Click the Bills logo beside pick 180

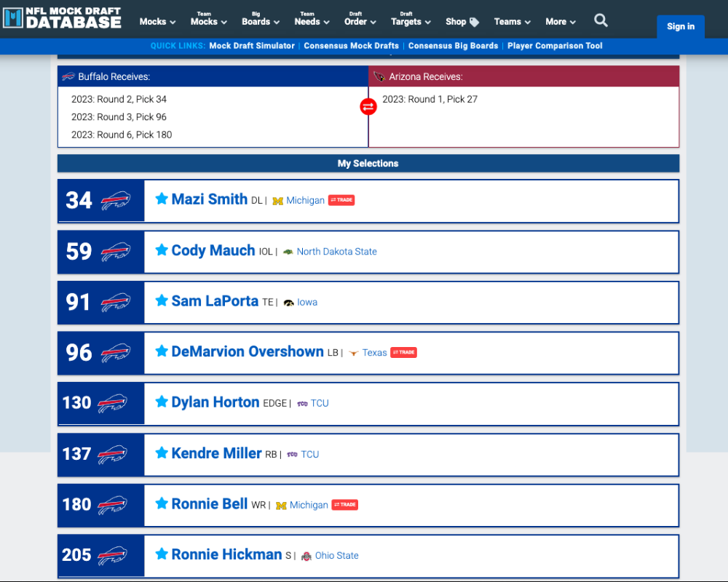112,505
